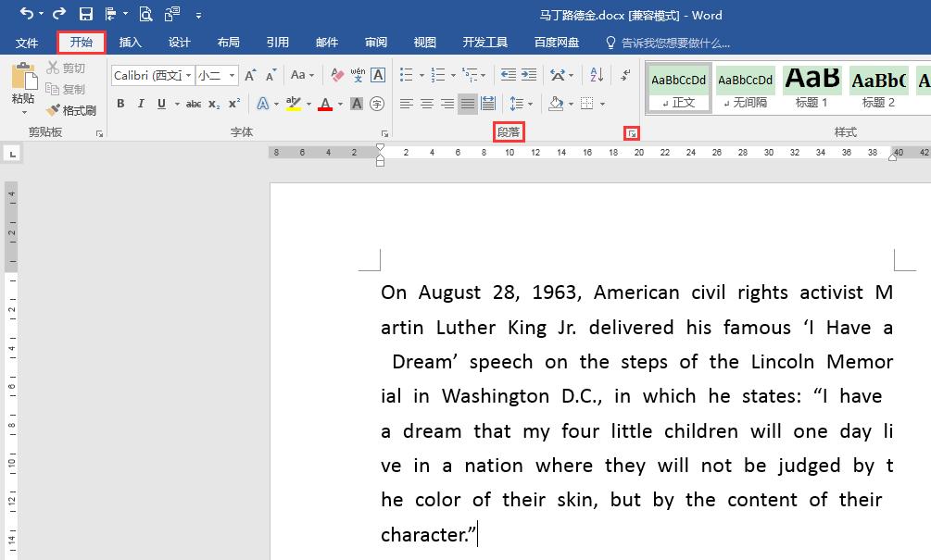931x560 pixels.
Task: Apply paragraph shading paint bucket
Action: [x=556, y=104]
